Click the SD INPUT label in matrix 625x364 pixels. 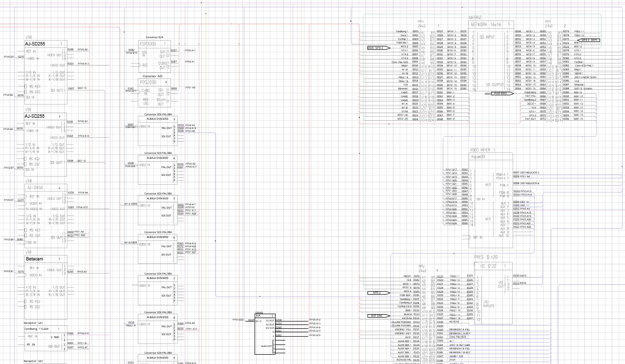487,37
